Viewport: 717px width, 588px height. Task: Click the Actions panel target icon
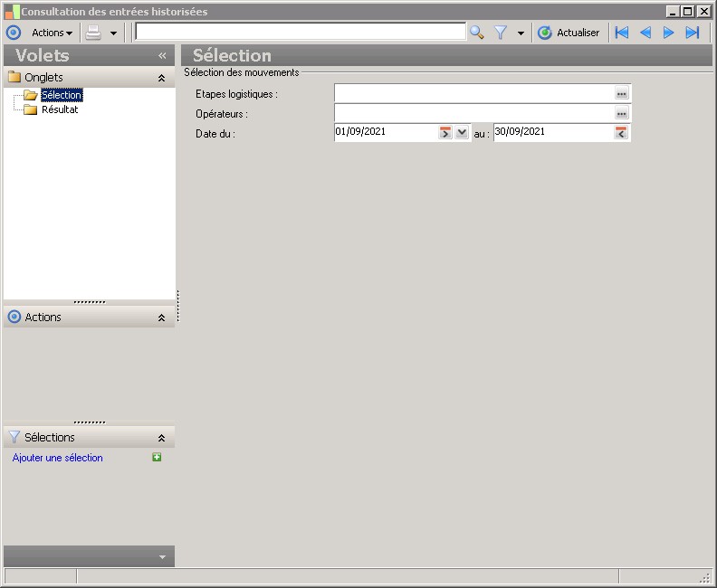[14, 317]
